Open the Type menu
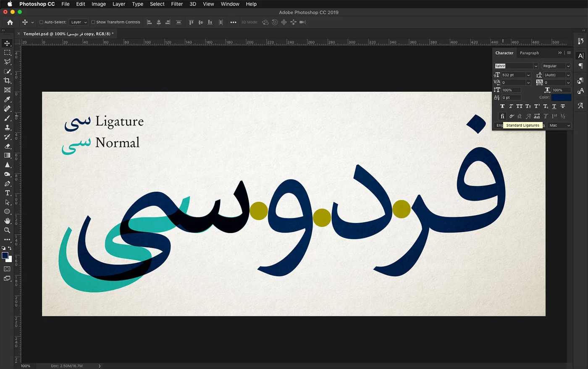The height and width of the screenshot is (369, 588). (138, 4)
